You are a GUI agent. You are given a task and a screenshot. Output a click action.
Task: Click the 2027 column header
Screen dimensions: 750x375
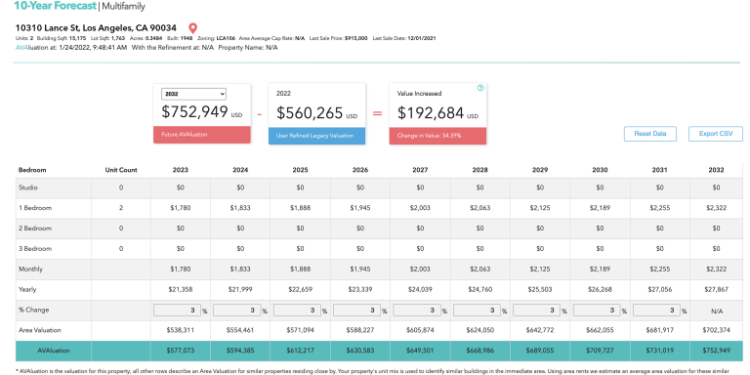coord(420,170)
